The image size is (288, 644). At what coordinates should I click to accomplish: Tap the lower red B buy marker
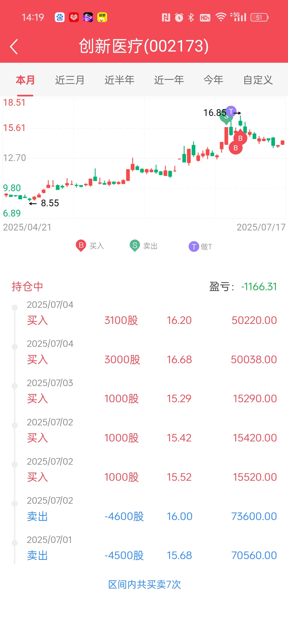[236, 148]
